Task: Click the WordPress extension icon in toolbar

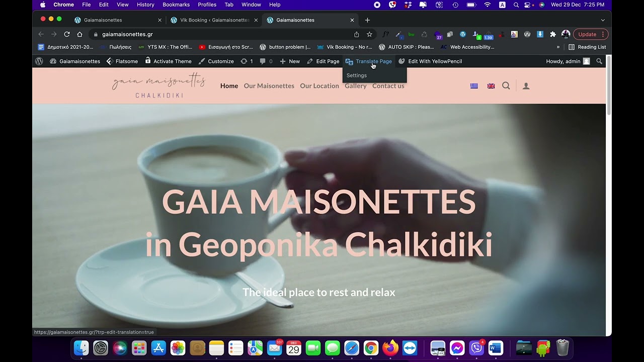Action: (463, 34)
